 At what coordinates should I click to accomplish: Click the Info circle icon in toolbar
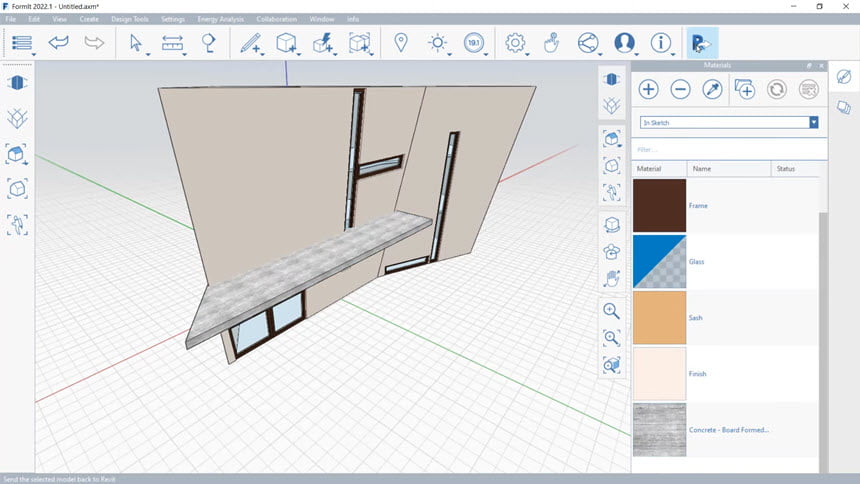(660, 42)
